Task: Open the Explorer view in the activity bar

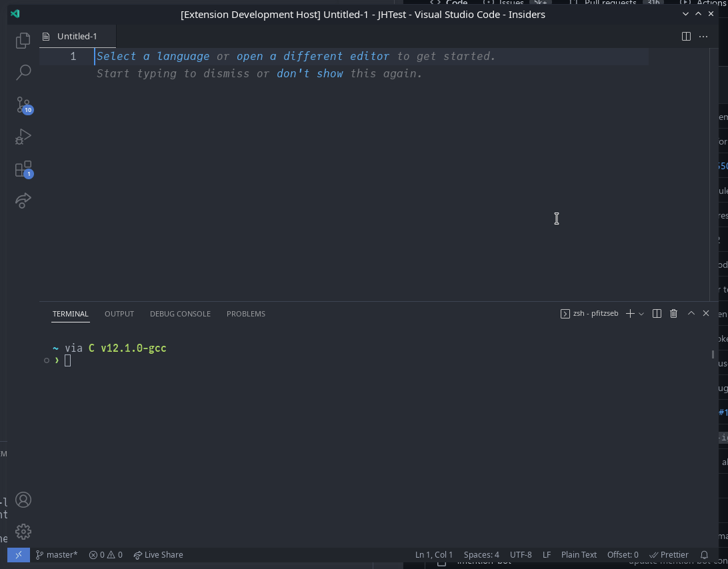Action: tap(23, 40)
